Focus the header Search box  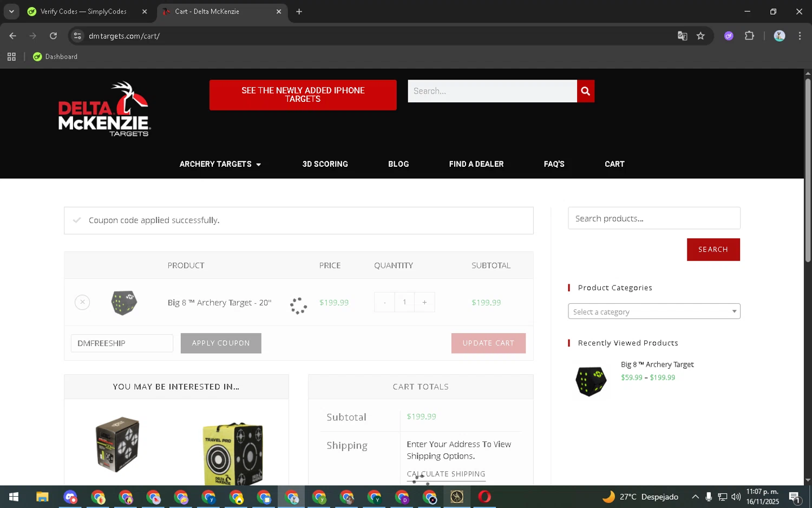pyautogui.click(x=492, y=91)
